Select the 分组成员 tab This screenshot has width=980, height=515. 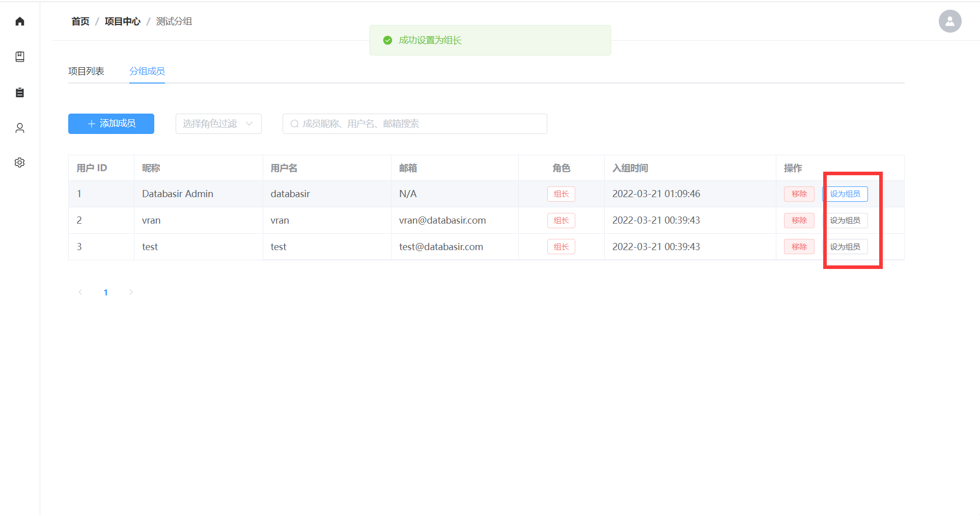pyautogui.click(x=147, y=71)
